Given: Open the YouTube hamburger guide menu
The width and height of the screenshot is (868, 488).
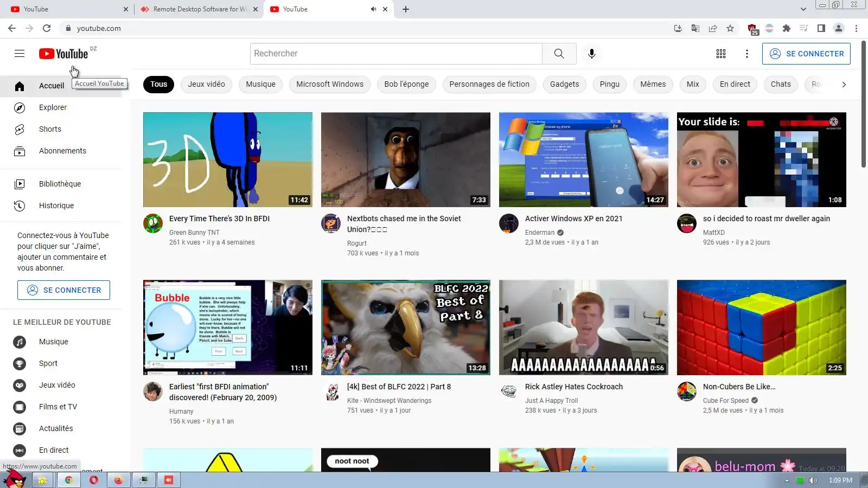Looking at the screenshot, I should (x=20, y=53).
